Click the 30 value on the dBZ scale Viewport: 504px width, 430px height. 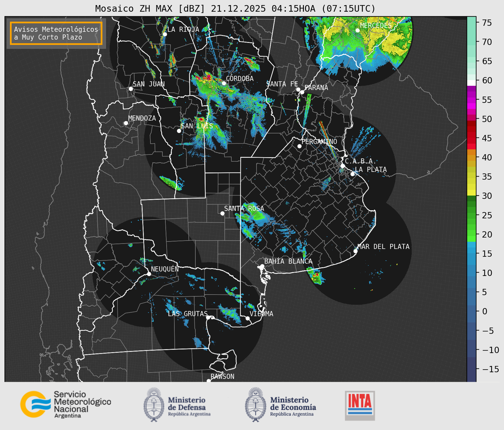coord(486,196)
